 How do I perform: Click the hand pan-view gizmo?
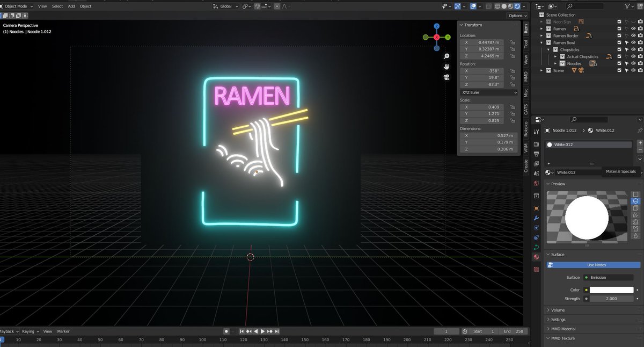click(x=447, y=67)
